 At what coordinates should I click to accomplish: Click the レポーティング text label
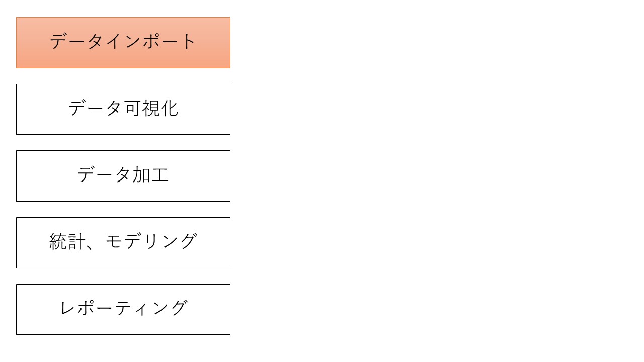(x=123, y=308)
